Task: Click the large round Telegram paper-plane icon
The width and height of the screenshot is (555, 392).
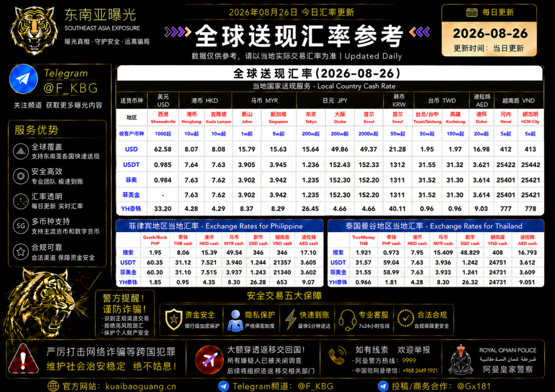Action: coord(24,79)
